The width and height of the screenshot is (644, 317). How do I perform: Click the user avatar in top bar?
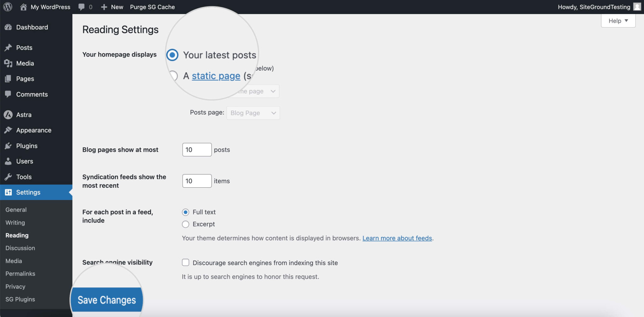click(637, 7)
